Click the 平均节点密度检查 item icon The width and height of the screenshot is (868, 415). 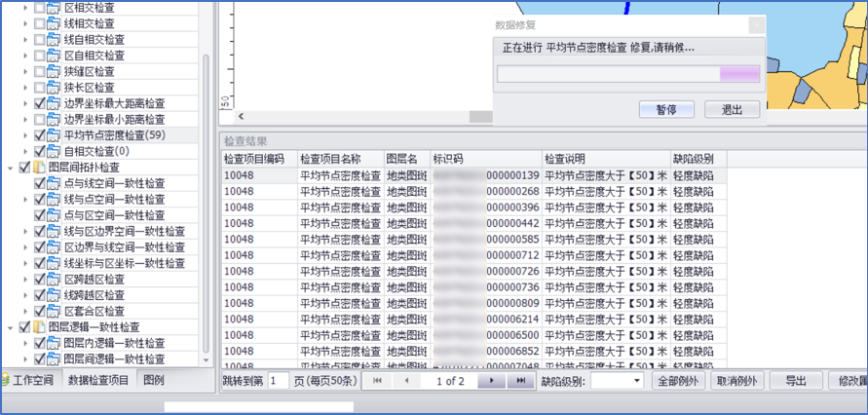[x=54, y=135]
